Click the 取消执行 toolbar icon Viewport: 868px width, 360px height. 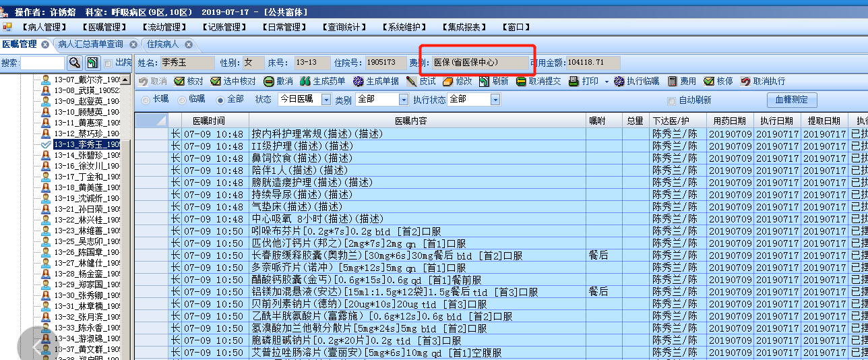tap(745, 82)
